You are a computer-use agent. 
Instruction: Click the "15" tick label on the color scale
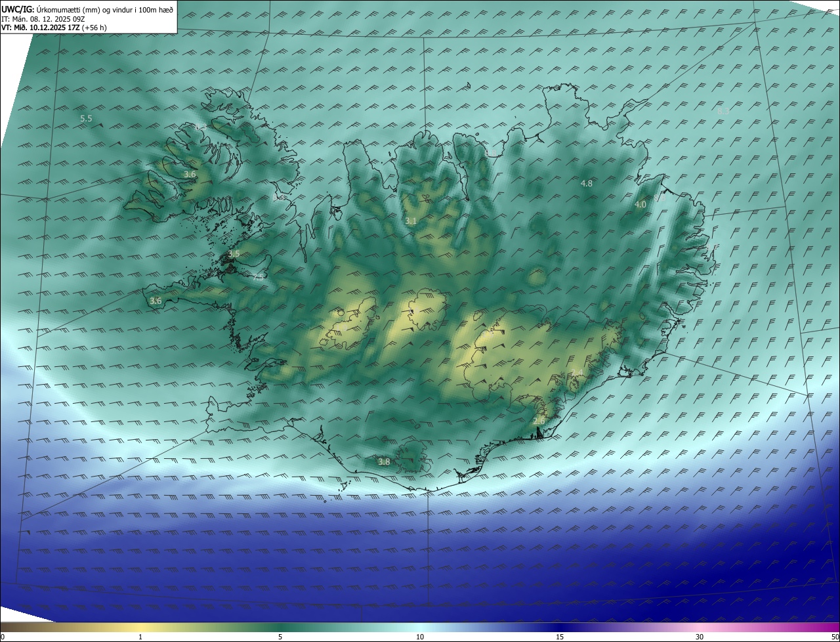click(x=560, y=637)
